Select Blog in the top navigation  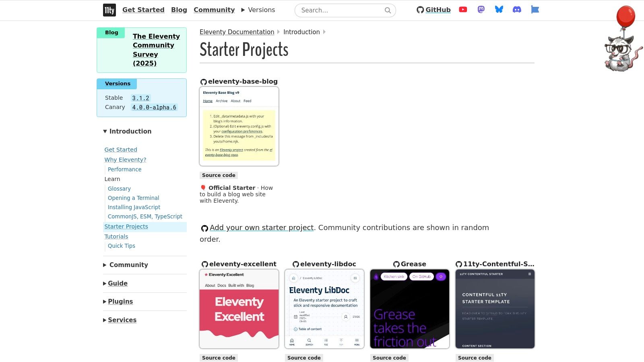tap(179, 10)
